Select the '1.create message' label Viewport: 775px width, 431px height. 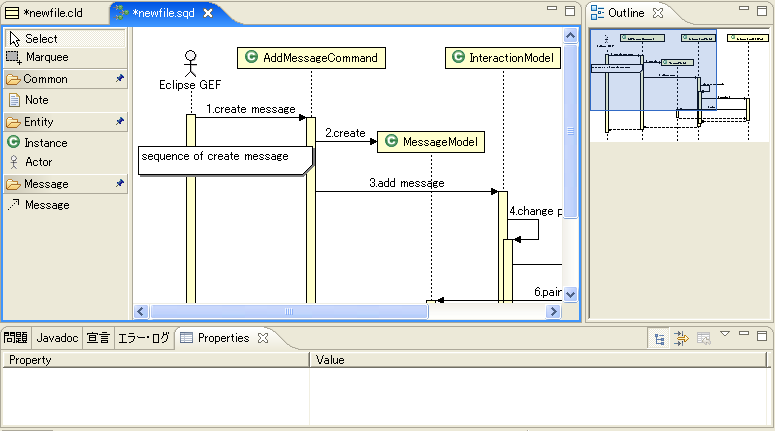pyautogui.click(x=251, y=109)
